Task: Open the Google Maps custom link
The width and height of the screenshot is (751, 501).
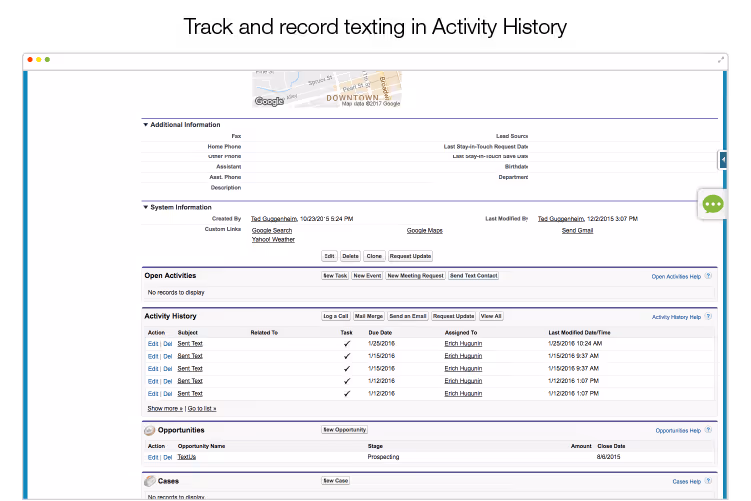Action: pos(425,230)
